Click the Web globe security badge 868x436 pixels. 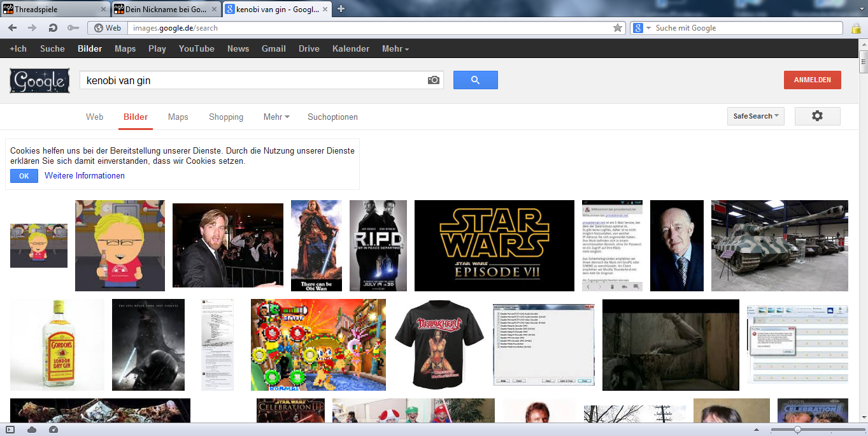pos(108,28)
